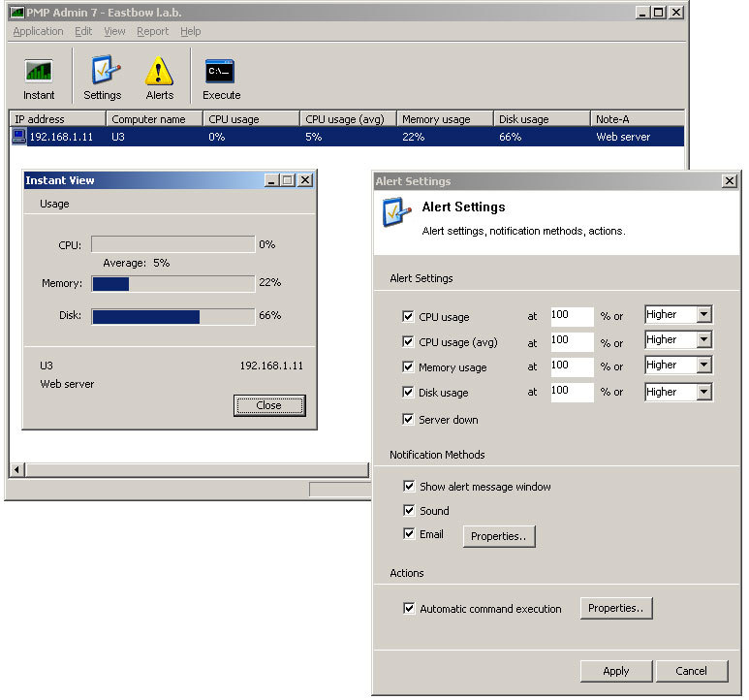Viewport: 749px width, 700px height.
Task: Sort by Computer name column header
Action: click(155, 119)
